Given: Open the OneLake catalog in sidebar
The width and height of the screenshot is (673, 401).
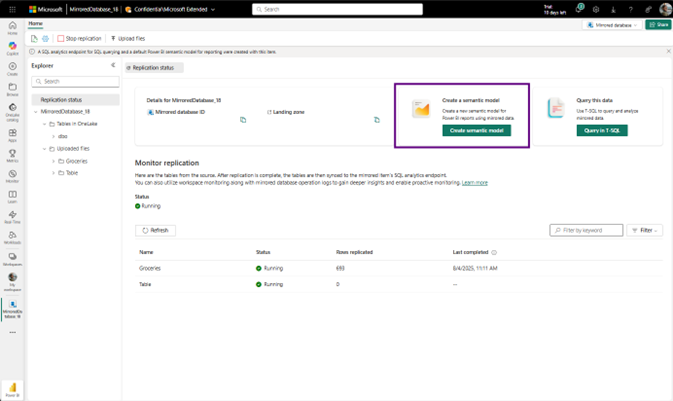Looking at the screenshot, I should (x=12, y=111).
